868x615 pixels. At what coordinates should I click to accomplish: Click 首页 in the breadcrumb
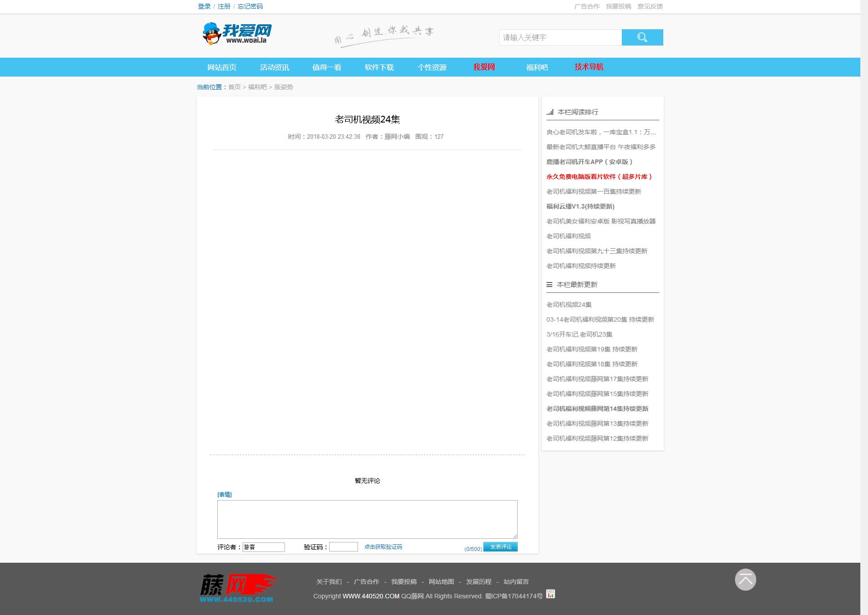(234, 87)
